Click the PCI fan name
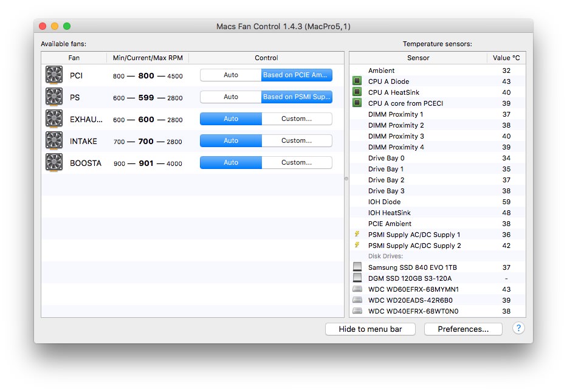567x392 pixels. 77,75
